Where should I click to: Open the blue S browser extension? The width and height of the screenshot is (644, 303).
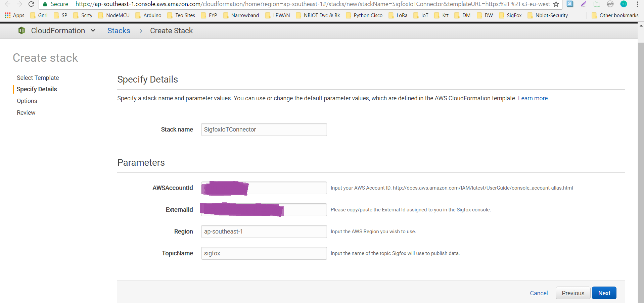tap(570, 4)
